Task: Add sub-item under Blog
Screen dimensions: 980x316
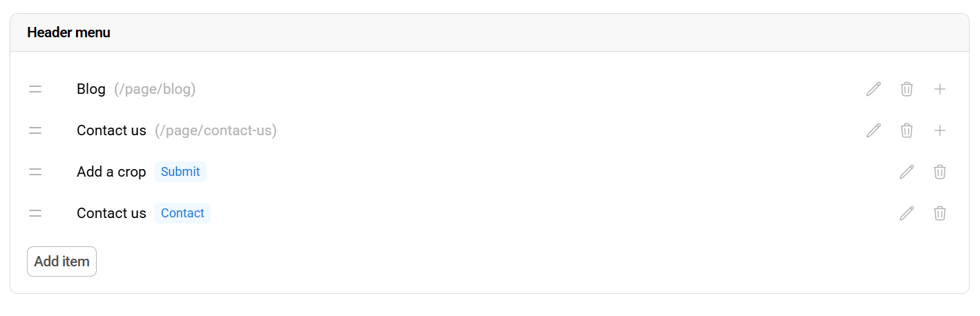Action: click(x=940, y=89)
